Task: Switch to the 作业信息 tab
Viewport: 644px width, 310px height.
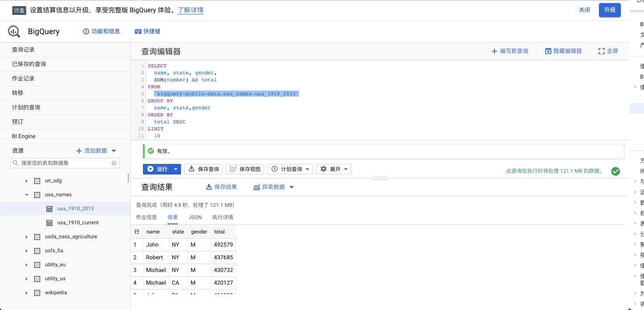Action: pos(146,217)
